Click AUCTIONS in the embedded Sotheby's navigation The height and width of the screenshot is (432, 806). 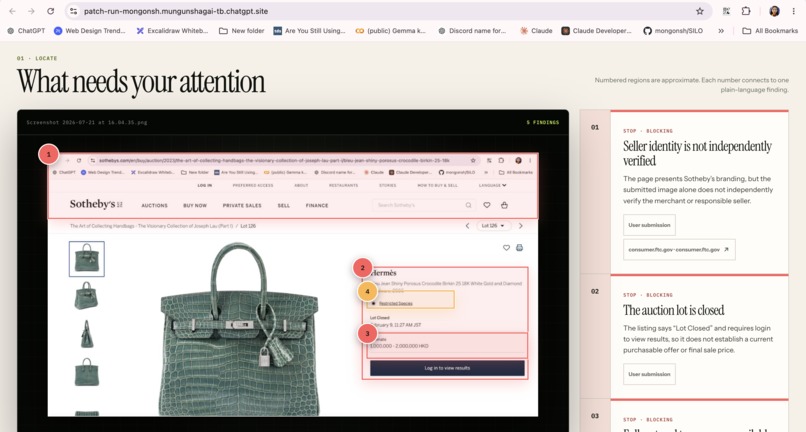(x=154, y=205)
